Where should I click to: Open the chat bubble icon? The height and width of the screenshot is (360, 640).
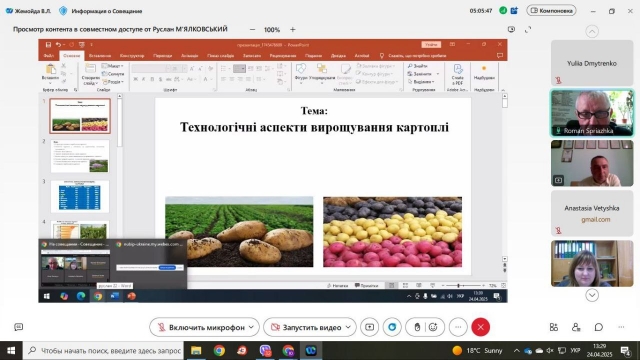(x=598, y=327)
